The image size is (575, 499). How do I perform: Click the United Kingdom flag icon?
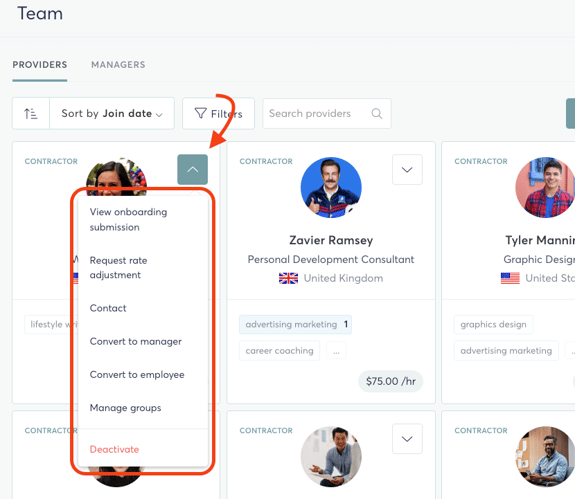[x=288, y=278]
